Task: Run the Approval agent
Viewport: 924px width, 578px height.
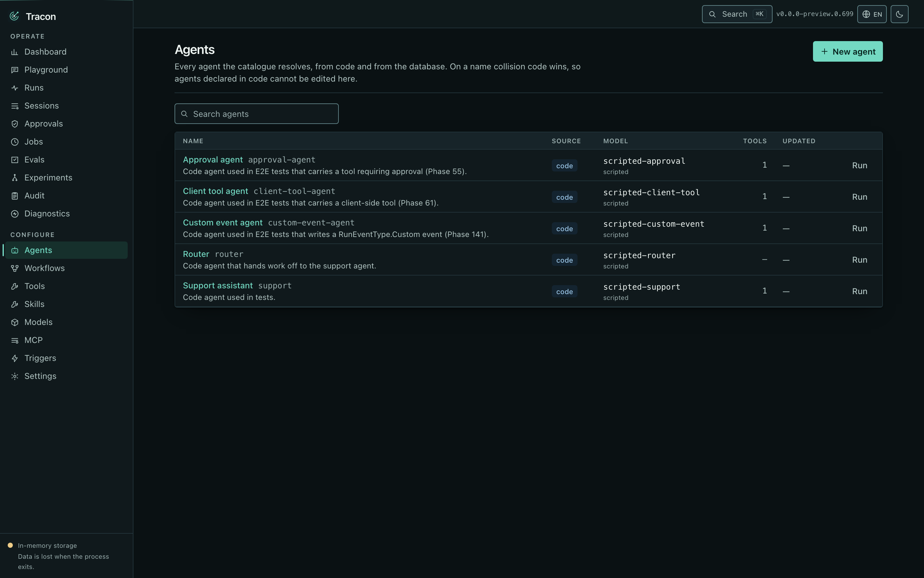Action: coord(860,165)
